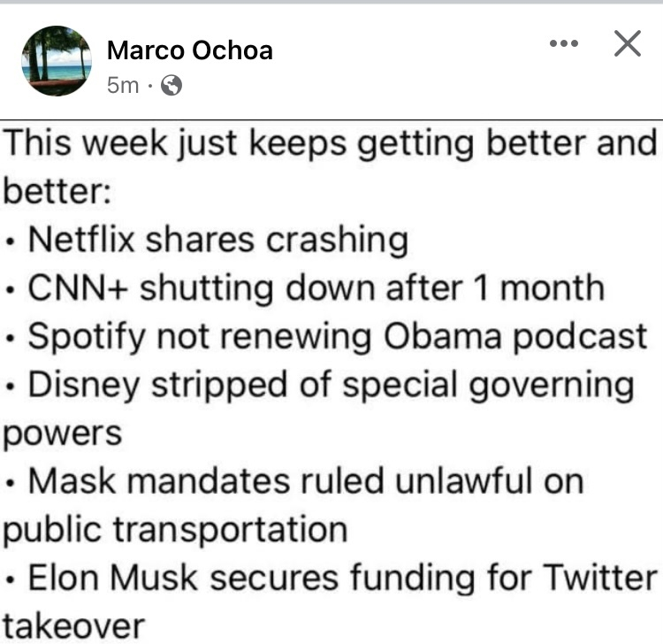Close the post with the X icon
The width and height of the screenshot is (663, 644).
coord(627,42)
